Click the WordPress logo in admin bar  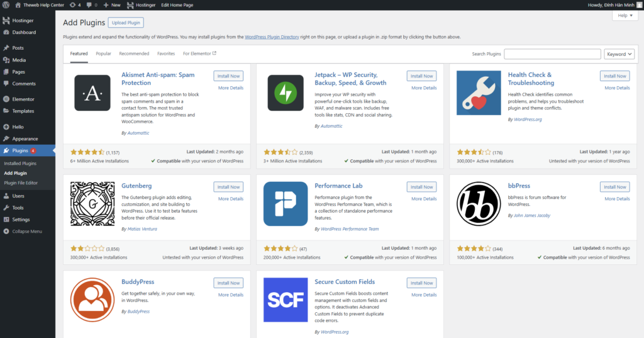[6, 5]
